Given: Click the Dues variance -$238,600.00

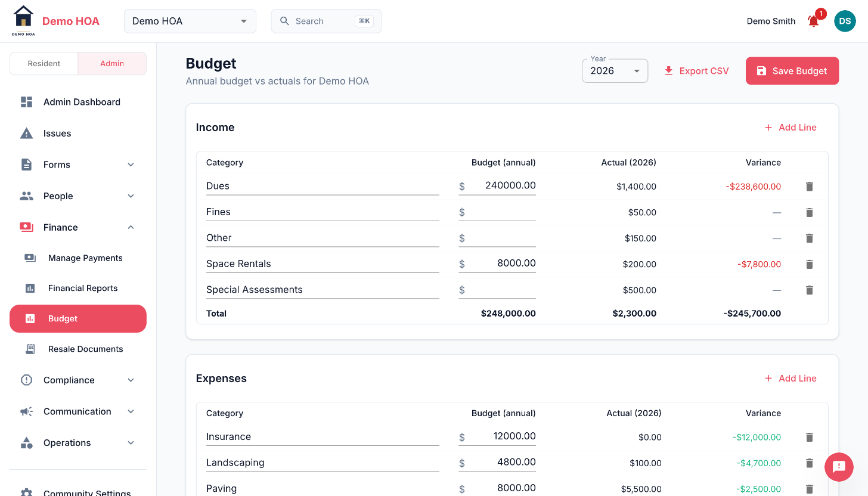Looking at the screenshot, I should 753,187.
